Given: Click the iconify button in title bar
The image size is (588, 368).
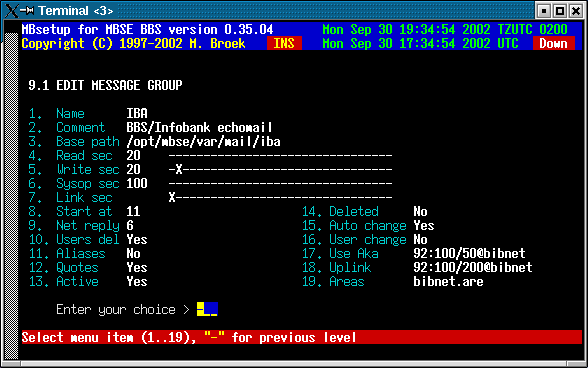Looking at the screenshot, I should tap(543, 11).
